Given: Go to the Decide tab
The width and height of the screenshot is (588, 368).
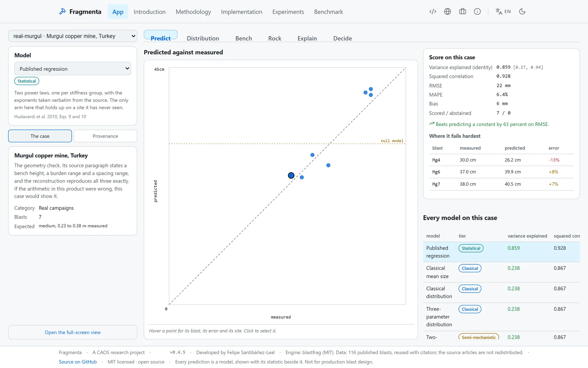Looking at the screenshot, I should [x=342, y=38].
